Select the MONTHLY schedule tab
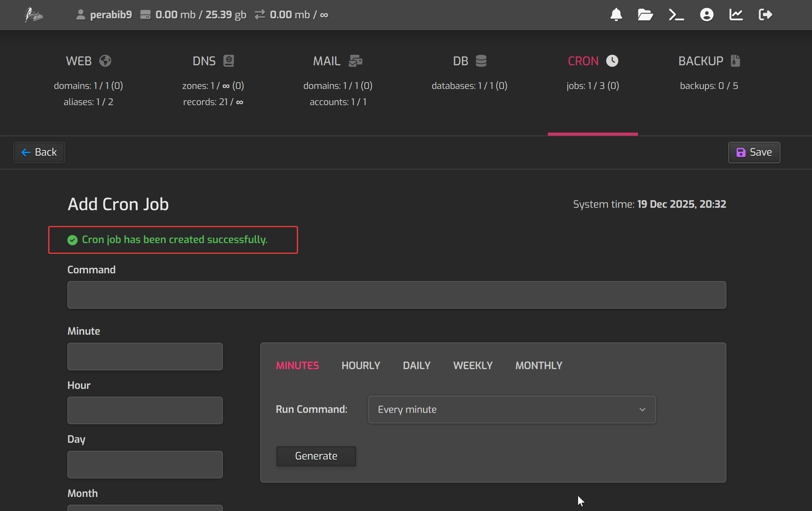The width and height of the screenshot is (812, 511). click(x=539, y=366)
